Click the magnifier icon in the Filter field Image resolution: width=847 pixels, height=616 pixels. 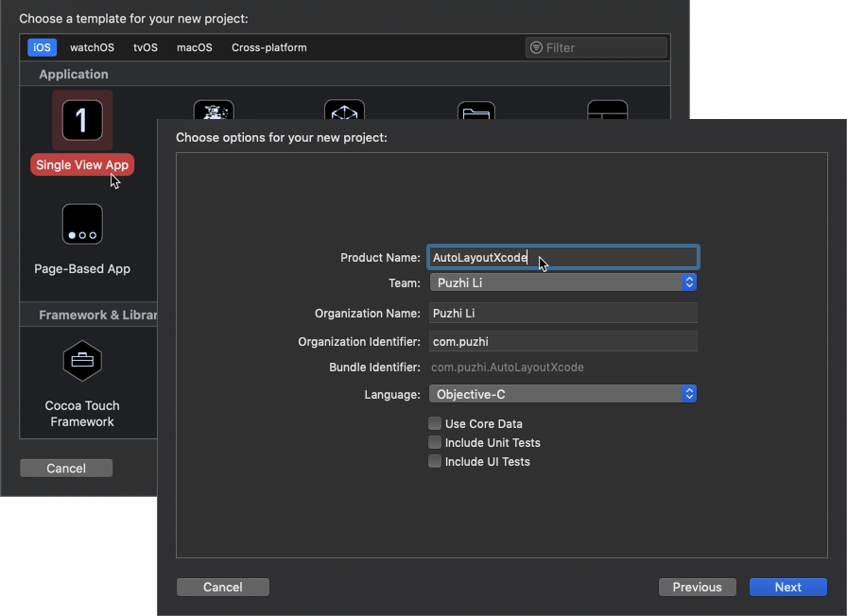tap(536, 46)
